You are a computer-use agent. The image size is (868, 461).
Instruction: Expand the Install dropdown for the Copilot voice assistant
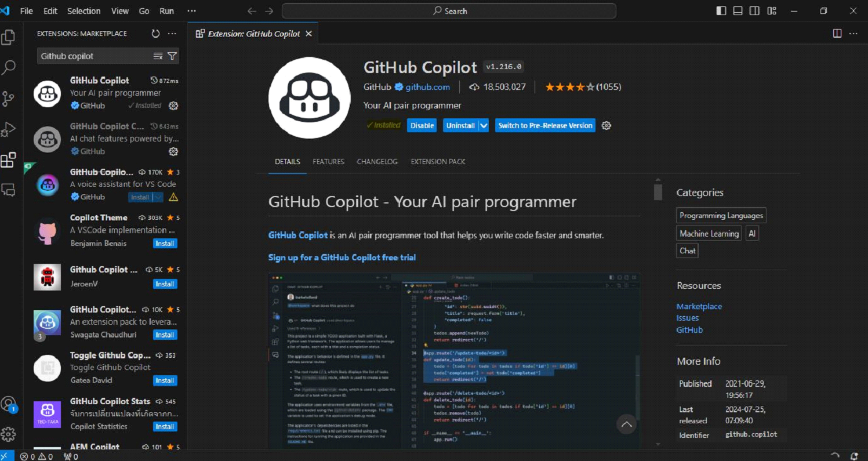[x=157, y=197]
